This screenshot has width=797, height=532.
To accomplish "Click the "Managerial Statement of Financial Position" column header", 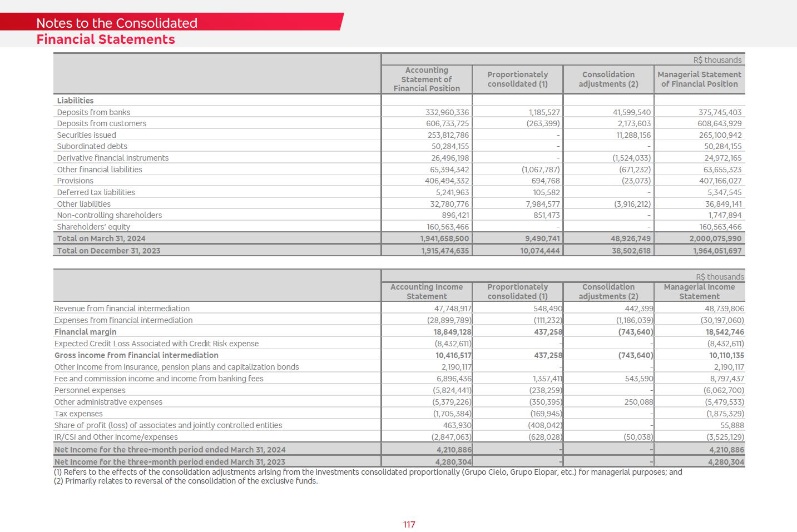I will pyautogui.click(x=699, y=79).
